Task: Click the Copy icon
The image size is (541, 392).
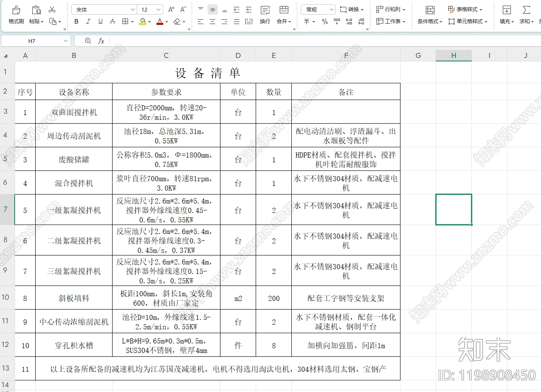Action: 52,21
